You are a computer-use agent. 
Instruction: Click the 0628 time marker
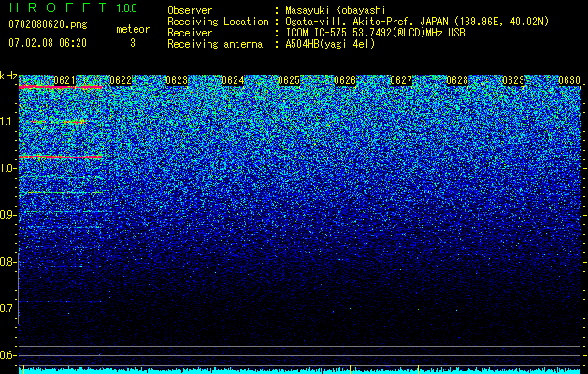(x=457, y=80)
